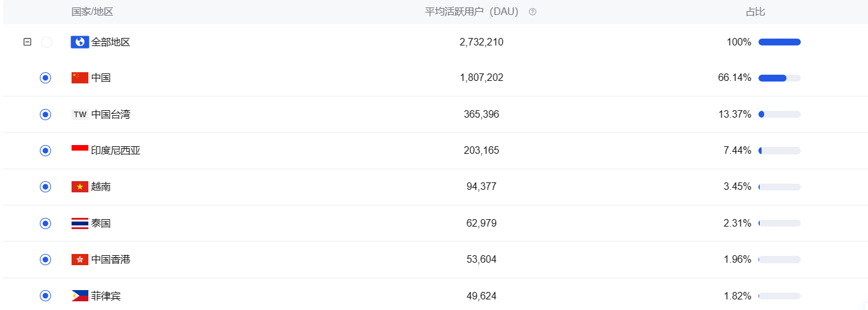Viewport: 868px width, 310px height.
Task: Click the TW badge icon for 中国台湾
Action: 80,115
